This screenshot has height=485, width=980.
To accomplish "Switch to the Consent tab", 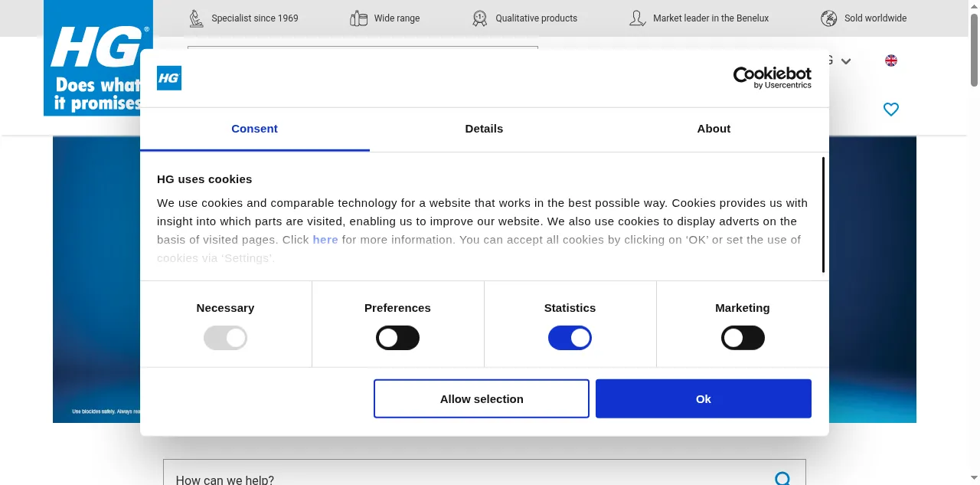I will pos(255,129).
